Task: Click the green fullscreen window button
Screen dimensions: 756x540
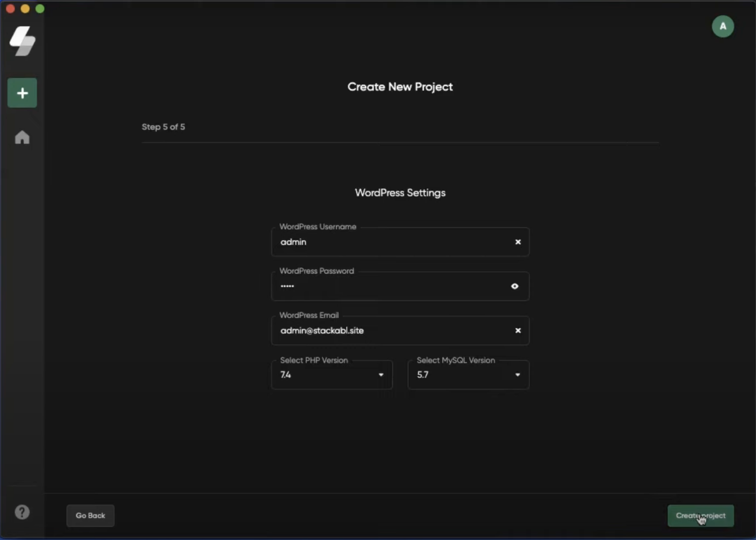Action: [x=40, y=9]
